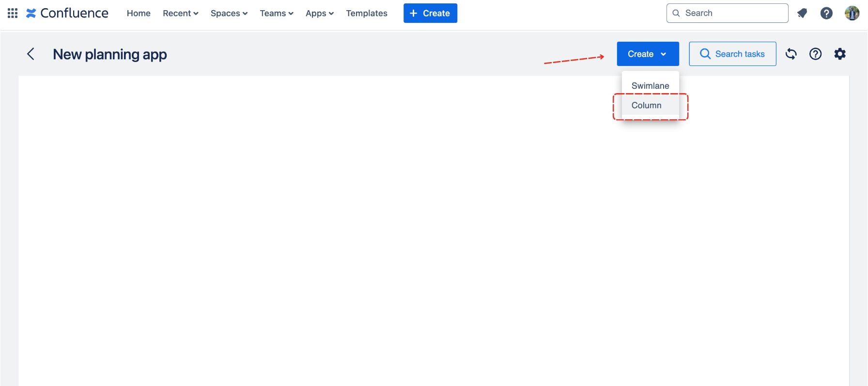
Task: Open the user profile avatar
Action: tap(852, 13)
